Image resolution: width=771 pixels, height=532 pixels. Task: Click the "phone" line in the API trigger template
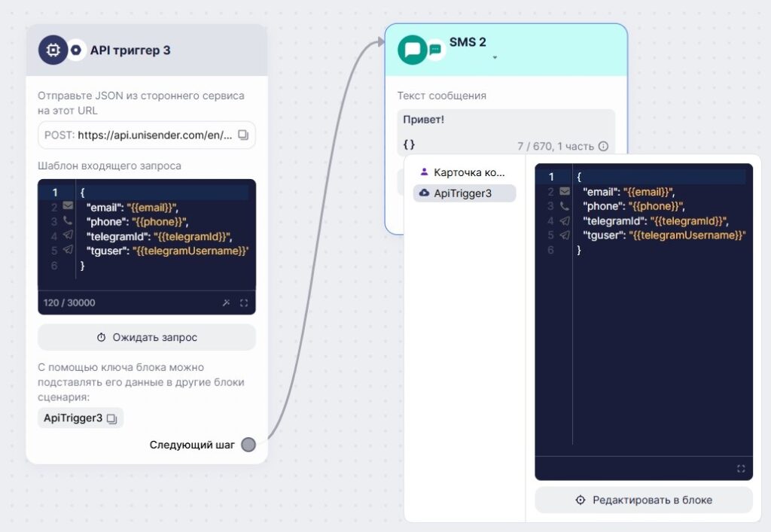tap(137, 221)
